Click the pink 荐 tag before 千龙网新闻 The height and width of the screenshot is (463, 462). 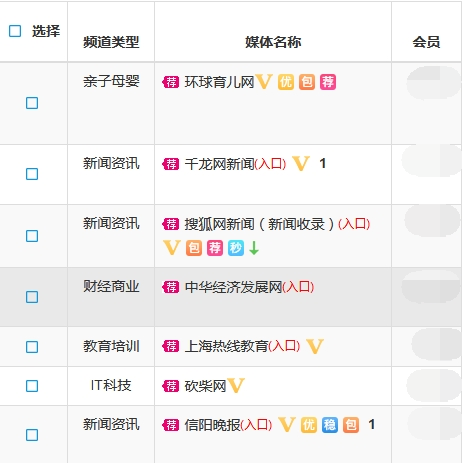170,164
